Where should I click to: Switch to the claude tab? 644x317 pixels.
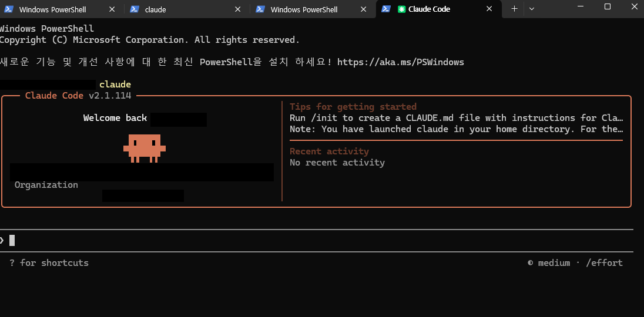click(x=187, y=9)
